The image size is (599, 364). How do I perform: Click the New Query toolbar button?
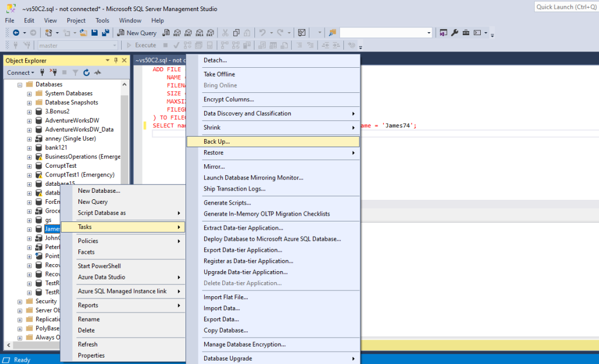pos(137,33)
